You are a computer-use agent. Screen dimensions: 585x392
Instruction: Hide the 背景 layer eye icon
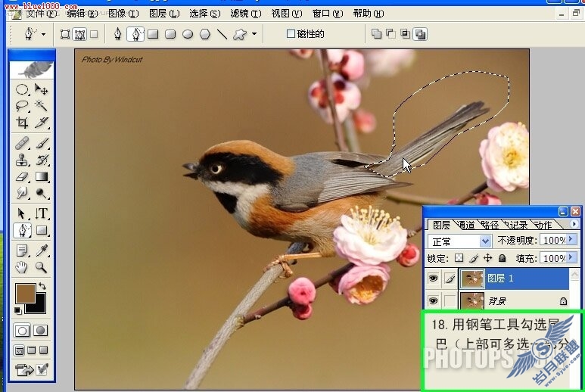pyautogui.click(x=433, y=300)
